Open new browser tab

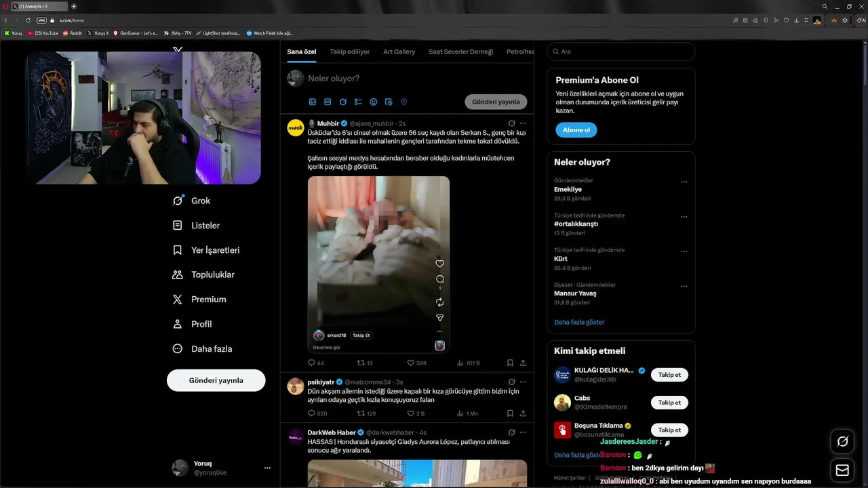(73, 6)
